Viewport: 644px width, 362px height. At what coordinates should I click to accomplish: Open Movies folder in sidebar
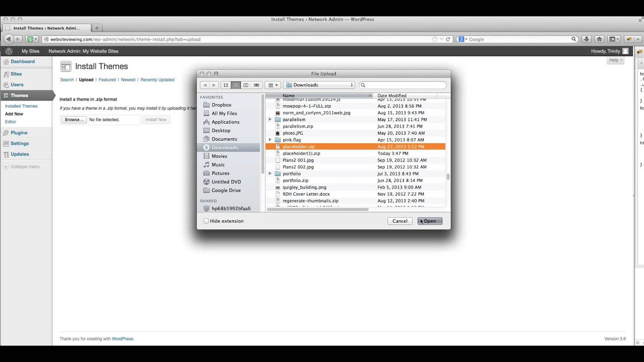219,156
